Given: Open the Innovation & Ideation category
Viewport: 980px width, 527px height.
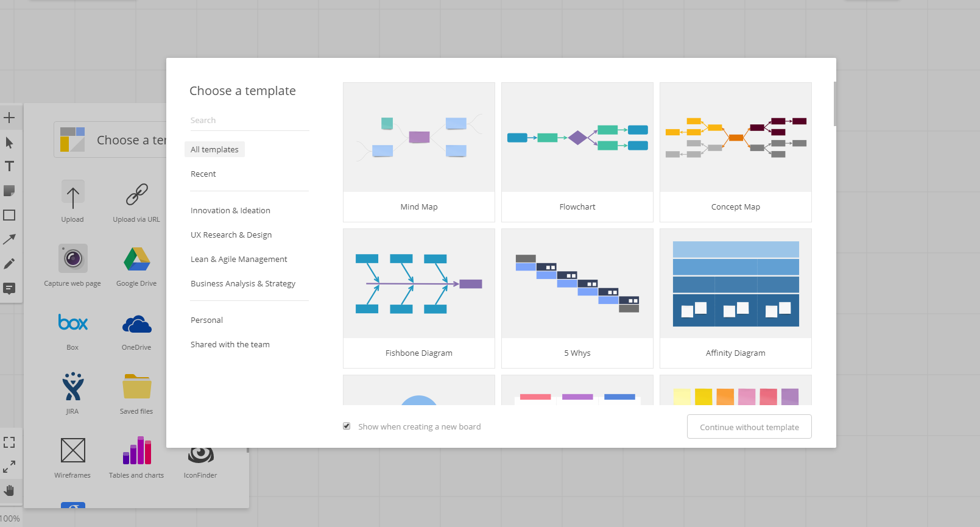Looking at the screenshot, I should pos(230,210).
